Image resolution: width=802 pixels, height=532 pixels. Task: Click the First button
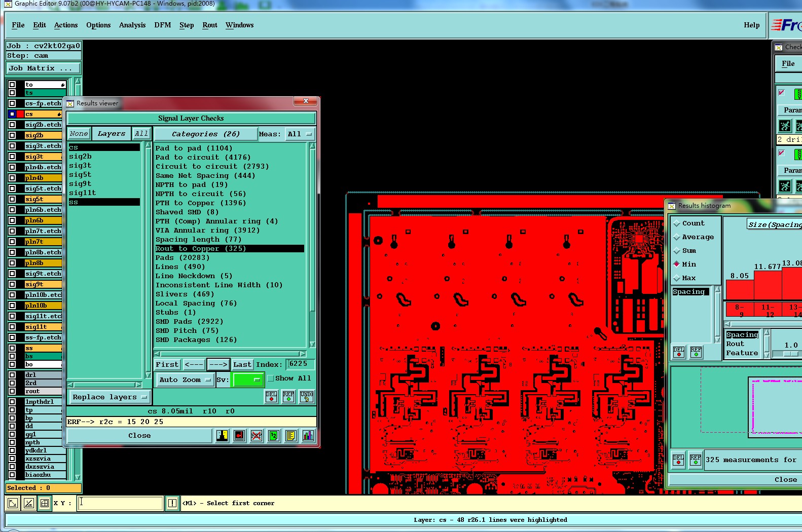click(x=167, y=364)
